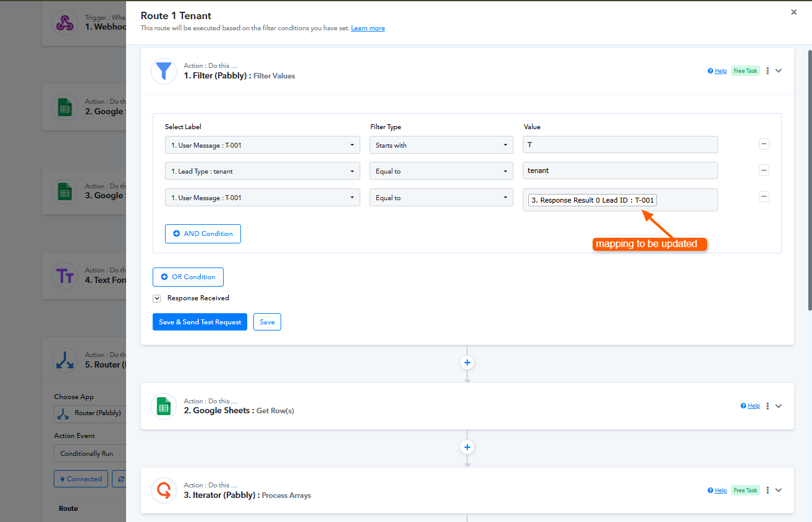Toggle the Response Received section
The height and width of the screenshot is (522, 812).
pyautogui.click(x=157, y=298)
